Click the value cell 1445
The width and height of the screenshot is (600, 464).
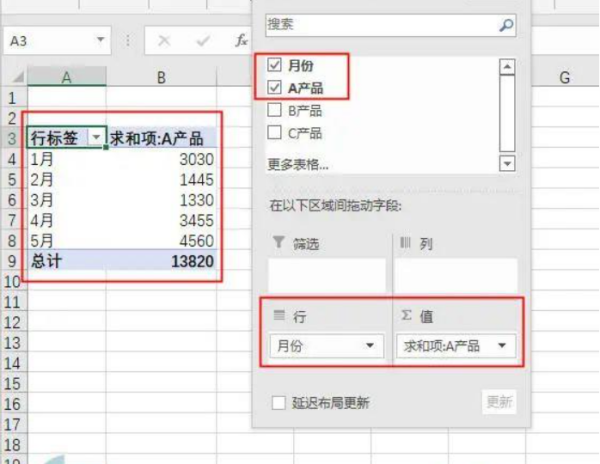pyautogui.click(x=161, y=179)
